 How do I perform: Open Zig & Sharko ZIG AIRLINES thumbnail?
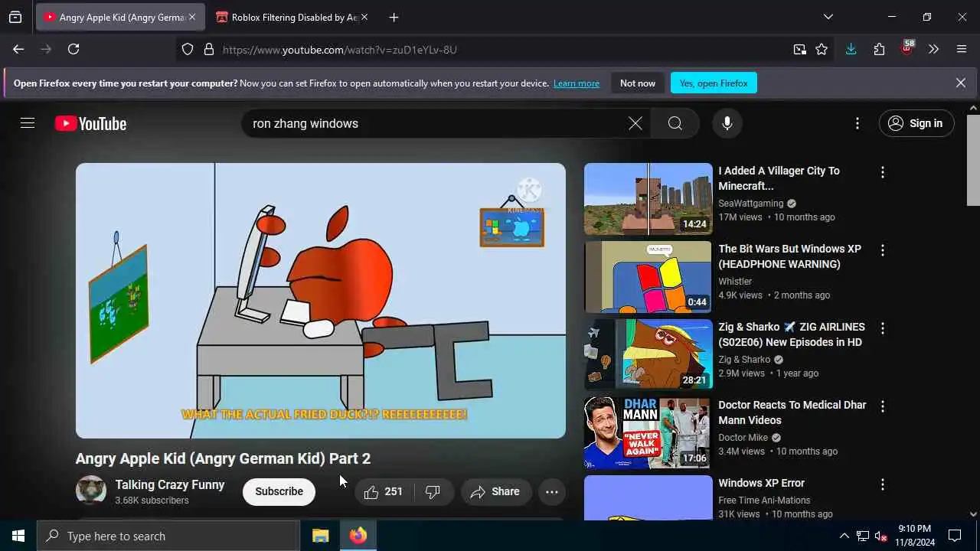tap(648, 355)
